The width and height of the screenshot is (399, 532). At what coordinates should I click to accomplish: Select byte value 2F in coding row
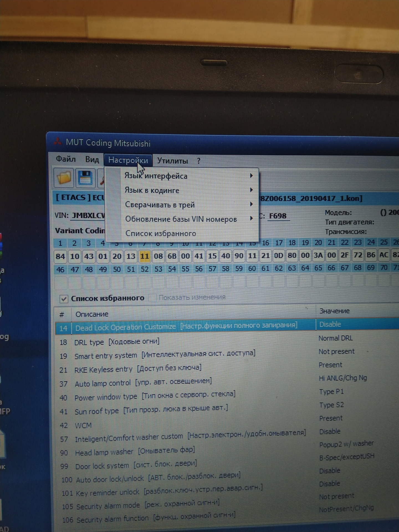pos(344,255)
